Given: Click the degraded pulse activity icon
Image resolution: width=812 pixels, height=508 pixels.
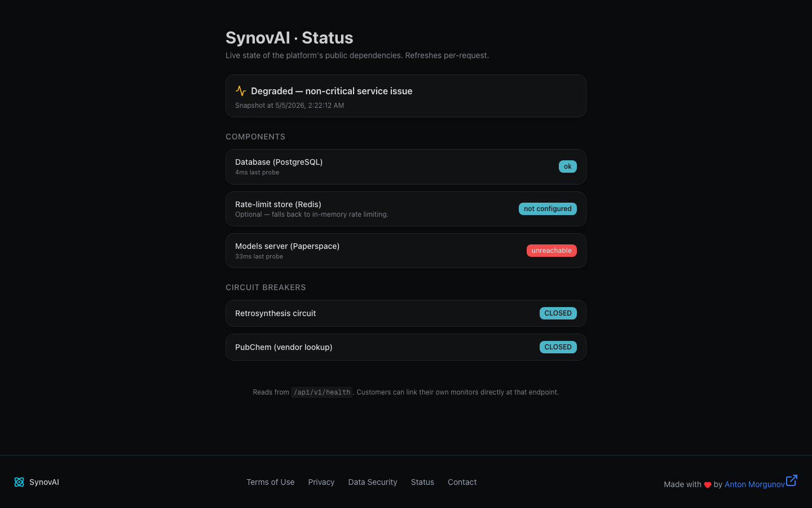Looking at the screenshot, I should 241,91.
